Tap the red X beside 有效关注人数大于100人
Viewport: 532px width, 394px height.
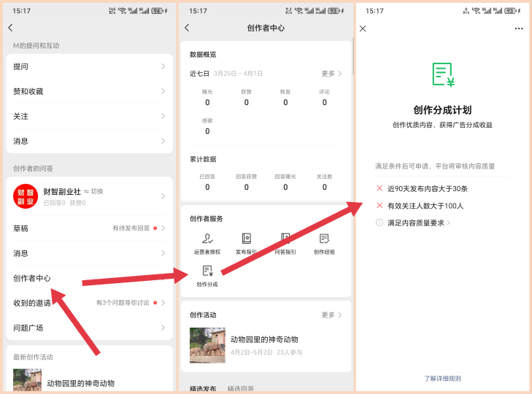pos(379,205)
